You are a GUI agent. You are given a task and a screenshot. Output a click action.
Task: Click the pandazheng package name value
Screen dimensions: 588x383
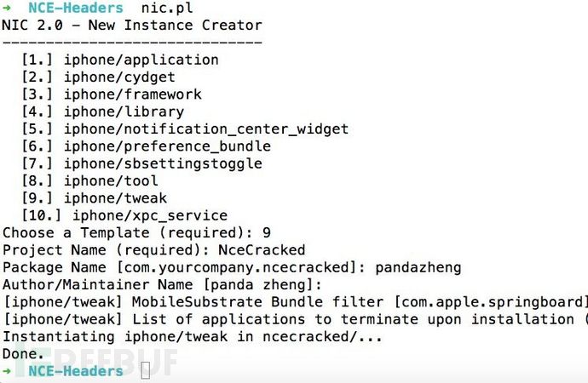(418, 267)
